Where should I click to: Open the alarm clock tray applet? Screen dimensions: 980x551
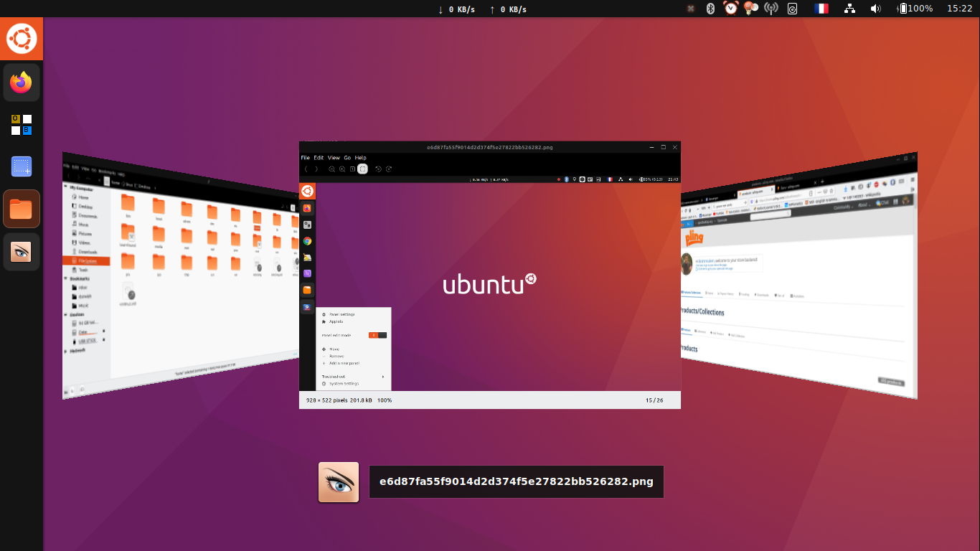tap(731, 9)
